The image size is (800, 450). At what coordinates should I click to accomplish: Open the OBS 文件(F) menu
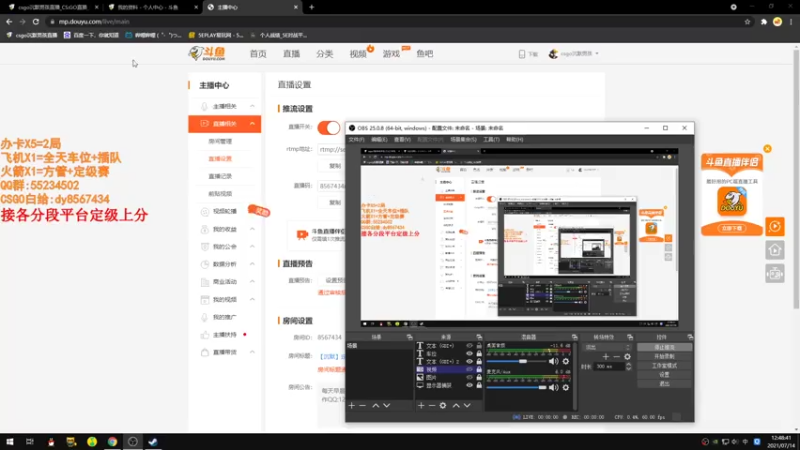(357, 139)
